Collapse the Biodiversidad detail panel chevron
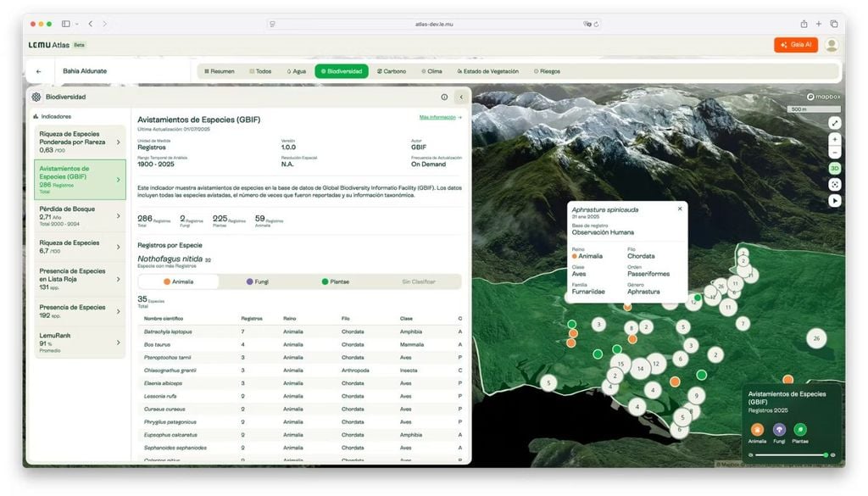Screen dimensions: 868x496 tap(461, 97)
